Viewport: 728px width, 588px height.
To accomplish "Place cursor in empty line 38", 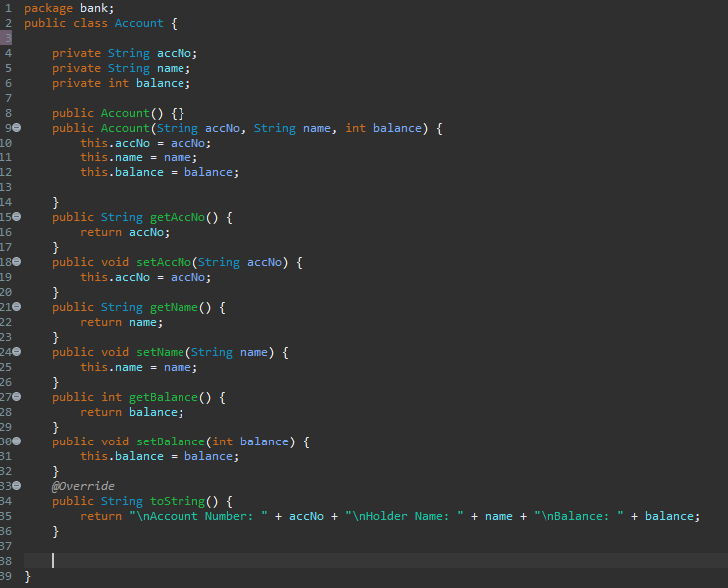I will [x=375, y=561].
